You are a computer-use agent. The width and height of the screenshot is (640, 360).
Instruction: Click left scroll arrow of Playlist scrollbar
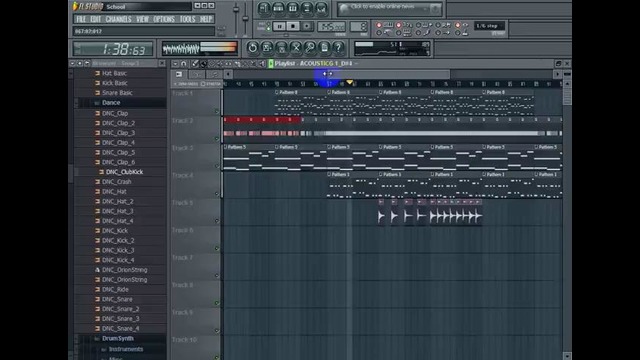click(229, 74)
